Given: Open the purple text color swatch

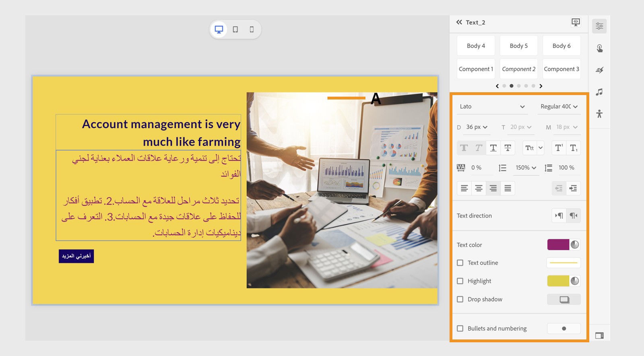Looking at the screenshot, I should tap(558, 244).
